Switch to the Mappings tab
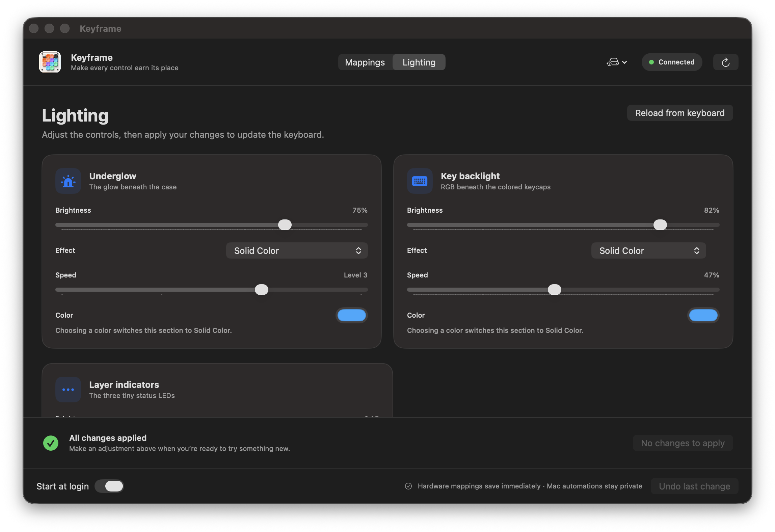 point(365,62)
